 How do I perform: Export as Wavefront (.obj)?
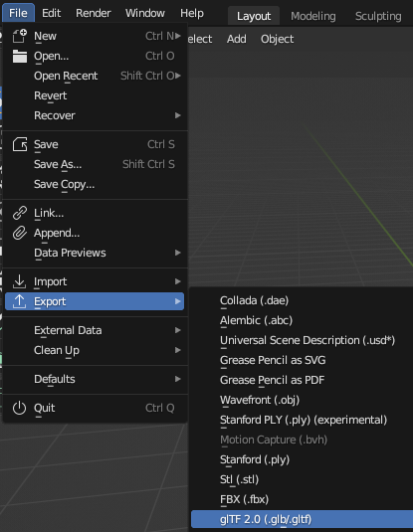[x=302, y=400]
